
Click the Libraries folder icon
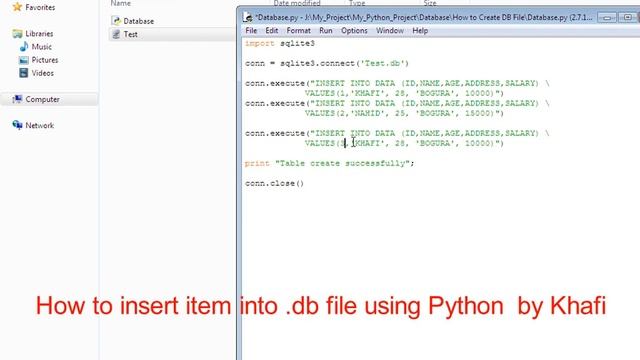(x=17, y=33)
